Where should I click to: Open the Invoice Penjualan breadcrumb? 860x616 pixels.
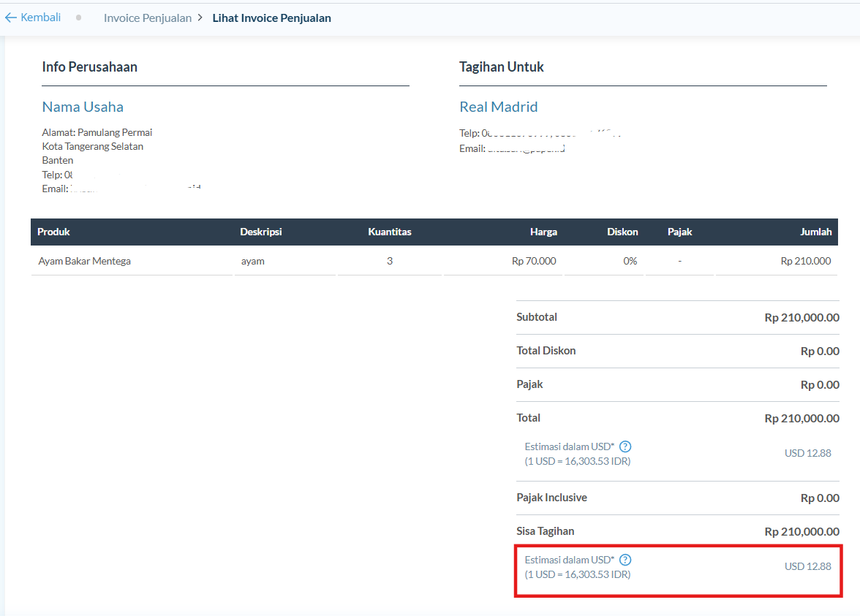pyautogui.click(x=147, y=18)
